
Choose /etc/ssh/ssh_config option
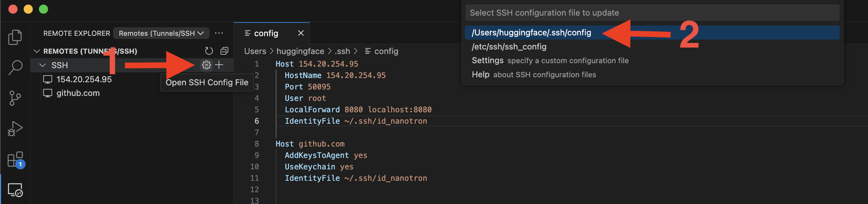(x=509, y=47)
